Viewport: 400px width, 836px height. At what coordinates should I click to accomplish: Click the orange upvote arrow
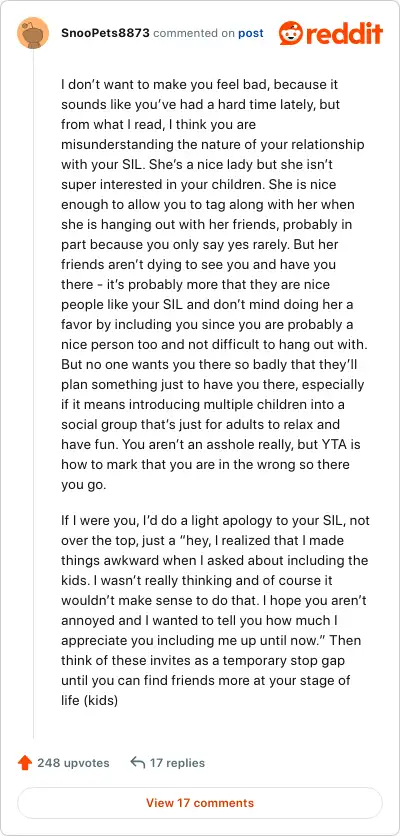click(25, 763)
